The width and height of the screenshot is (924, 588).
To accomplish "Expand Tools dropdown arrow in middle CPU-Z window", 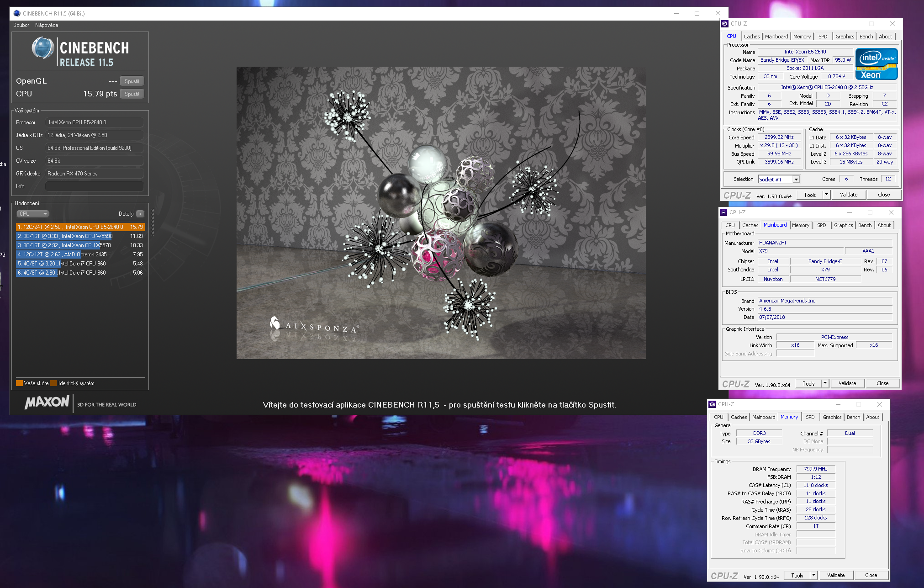I will click(825, 384).
